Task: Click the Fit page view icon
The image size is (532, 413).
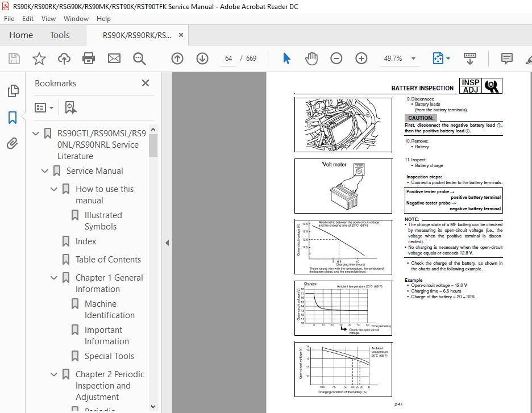Action: (438, 59)
